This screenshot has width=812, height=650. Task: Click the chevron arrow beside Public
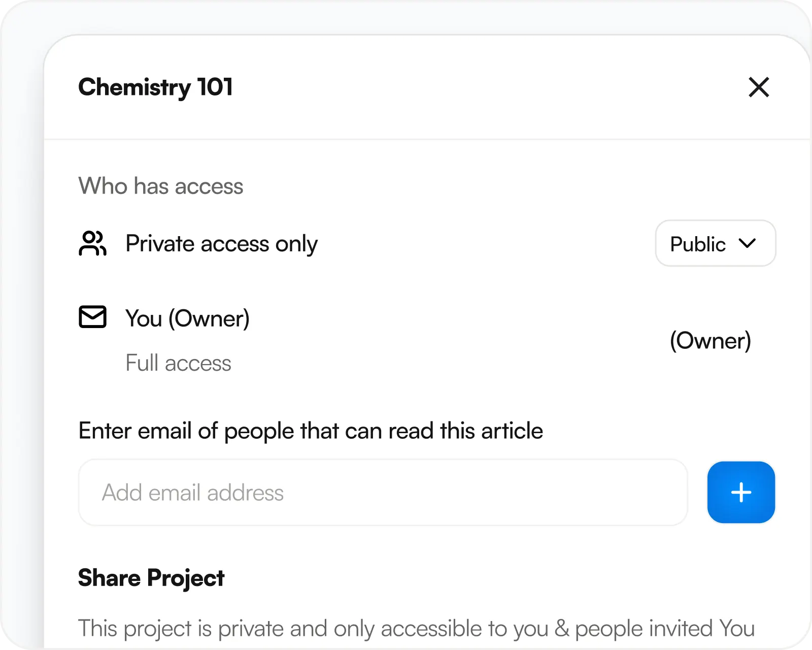click(x=748, y=243)
